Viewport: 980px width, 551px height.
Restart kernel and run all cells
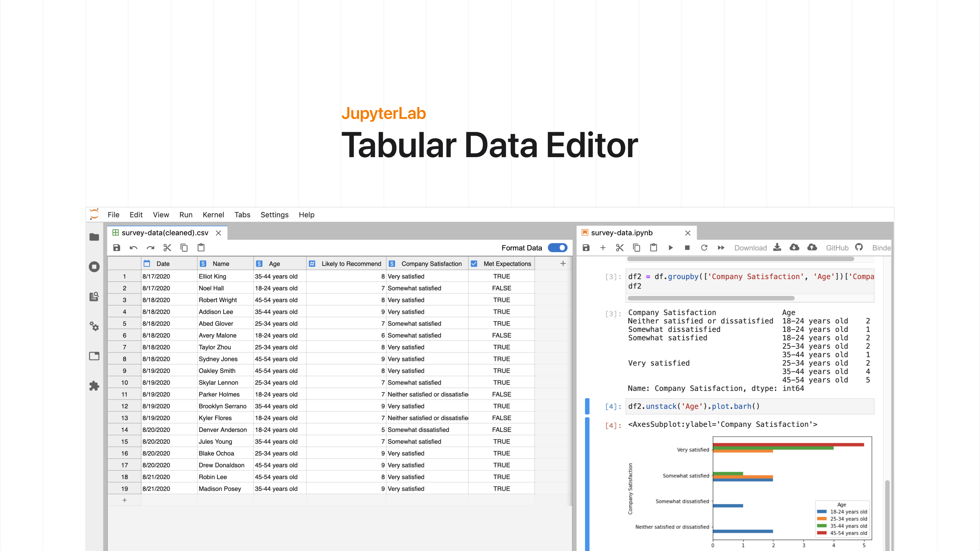tap(721, 248)
